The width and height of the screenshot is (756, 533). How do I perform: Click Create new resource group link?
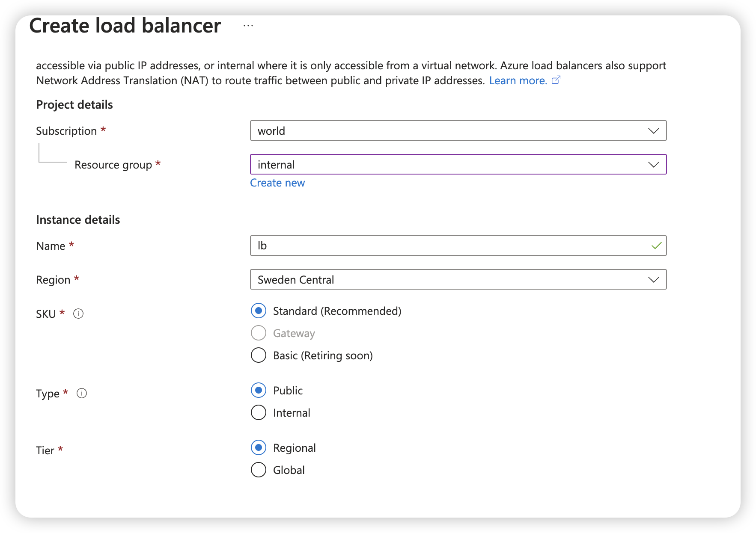[277, 183]
